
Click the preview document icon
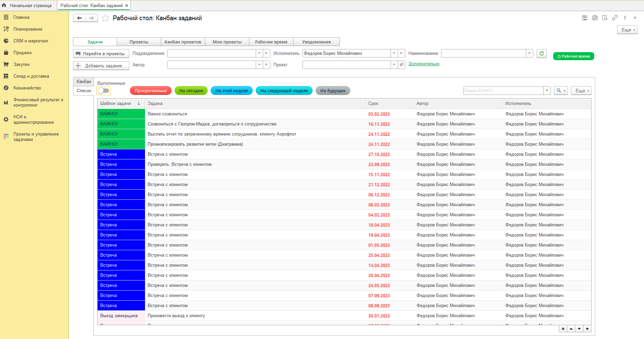point(605,18)
